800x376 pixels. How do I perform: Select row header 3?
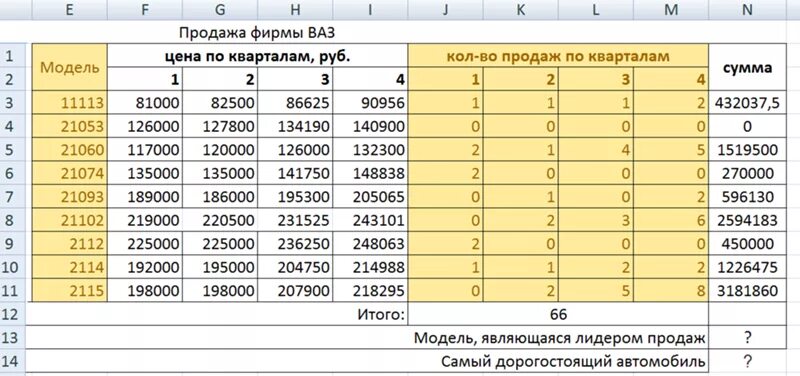[x=13, y=103]
